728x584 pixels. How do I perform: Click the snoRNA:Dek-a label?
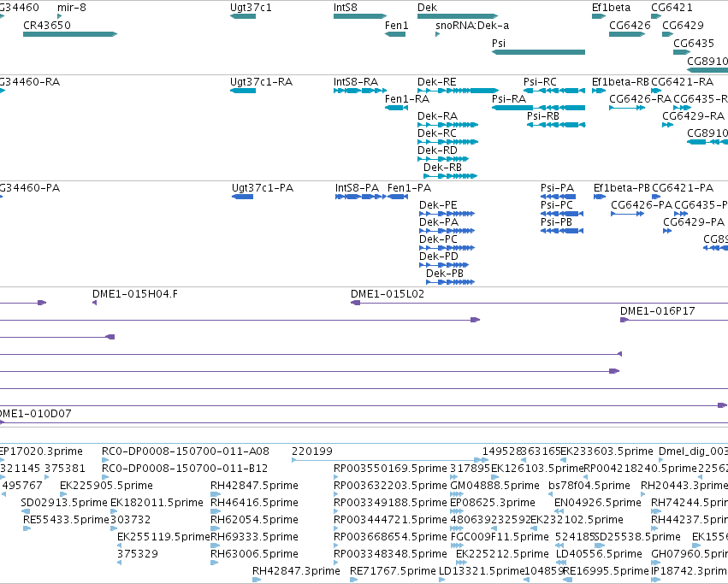(x=472, y=25)
